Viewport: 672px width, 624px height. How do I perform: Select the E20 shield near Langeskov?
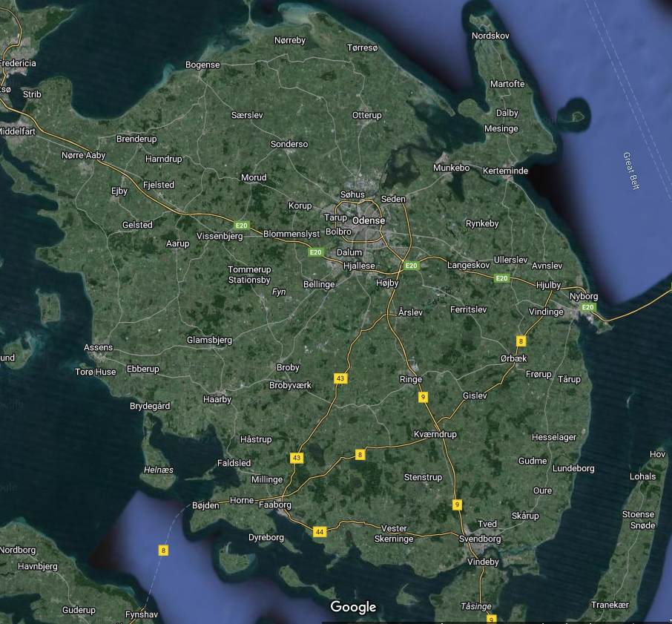(502, 278)
